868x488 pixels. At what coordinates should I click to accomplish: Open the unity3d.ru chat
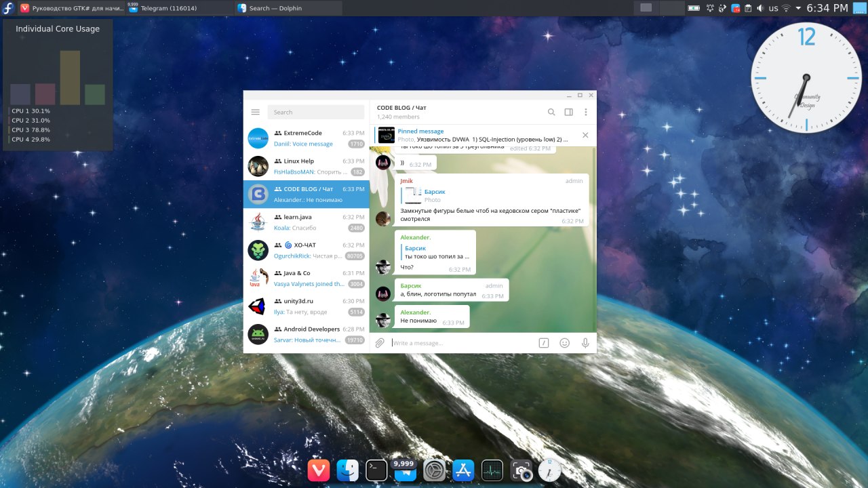pos(306,306)
